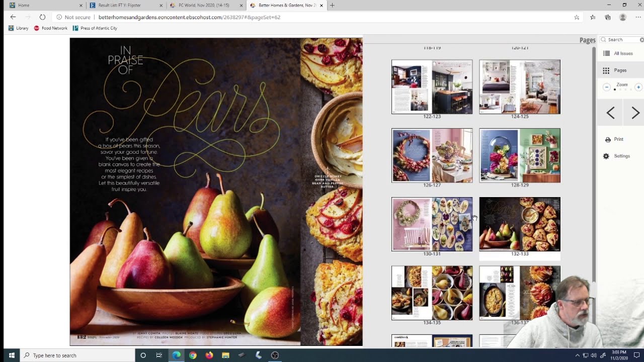Open Press of Atlantic City bookmark
The width and height of the screenshot is (644, 362).
[x=95, y=28]
